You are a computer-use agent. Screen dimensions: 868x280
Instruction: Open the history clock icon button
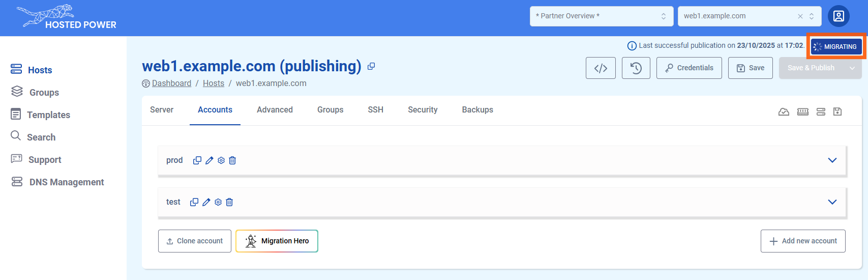(x=636, y=68)
